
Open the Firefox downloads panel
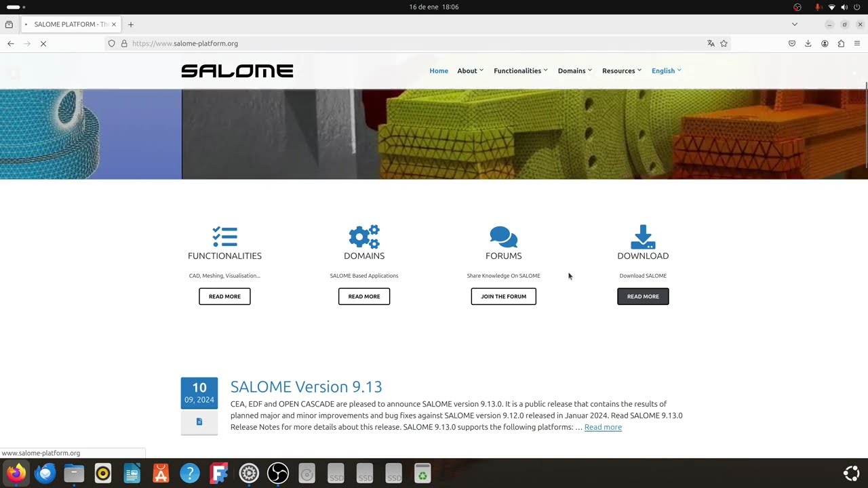click(808, 43)
